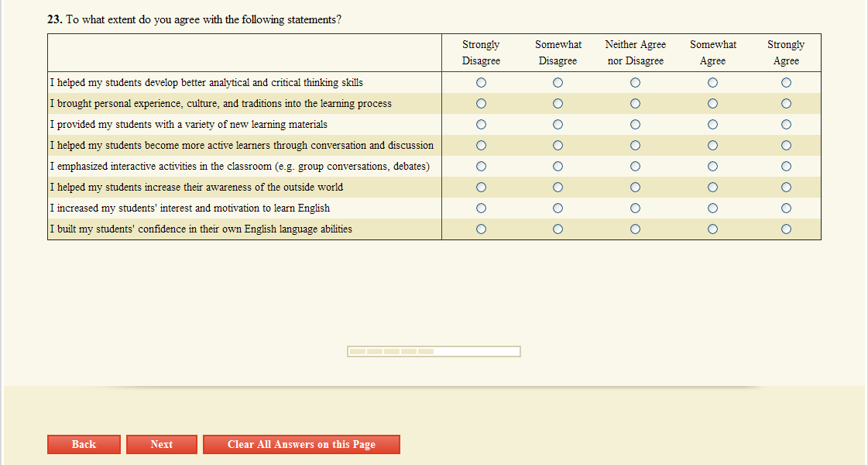
Task: Mark Neither Agree nor Disagree for interactive activities
Action: coord(635,166)
